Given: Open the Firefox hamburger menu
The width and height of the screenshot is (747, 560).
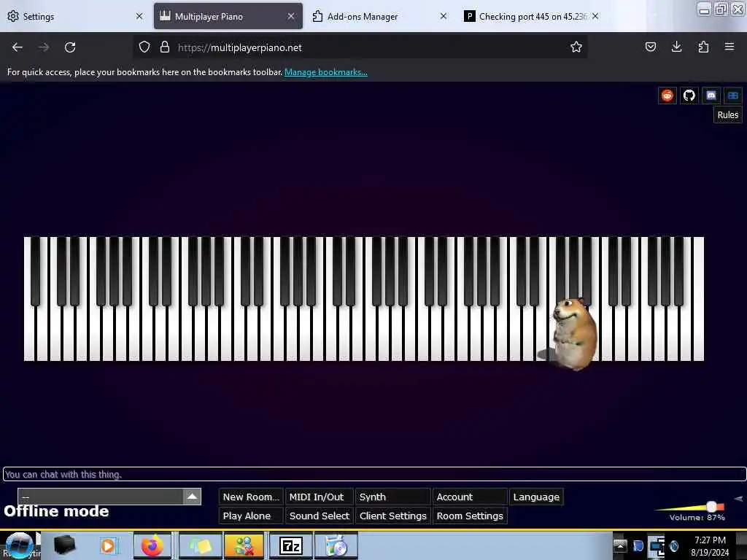Looking at the screenshot, I should [x=729, y=47].
